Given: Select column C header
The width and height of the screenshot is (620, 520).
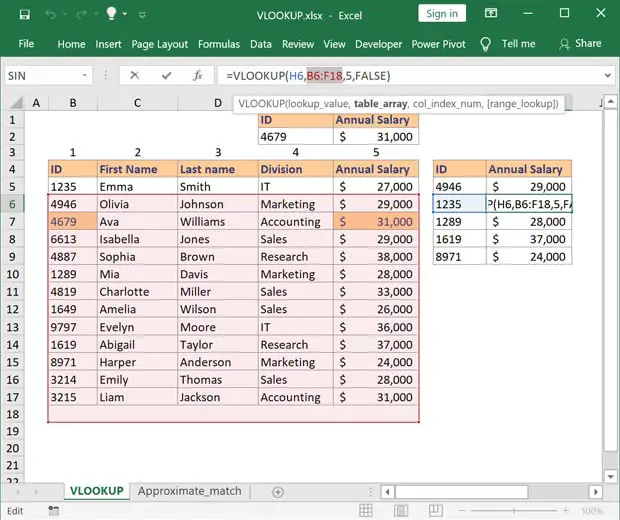Looking at the screenshot, I should tap(137, 103).
